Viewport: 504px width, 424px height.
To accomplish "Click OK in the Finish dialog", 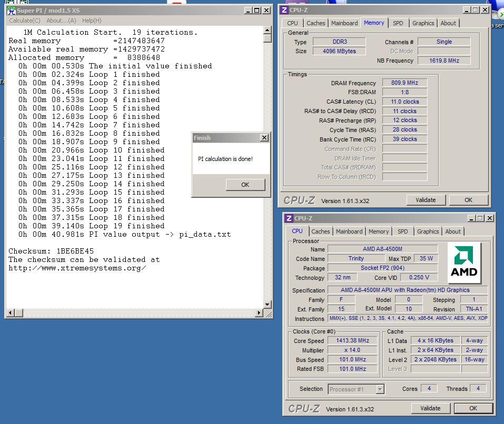I will pyautogui.click(x=245, y=185).
